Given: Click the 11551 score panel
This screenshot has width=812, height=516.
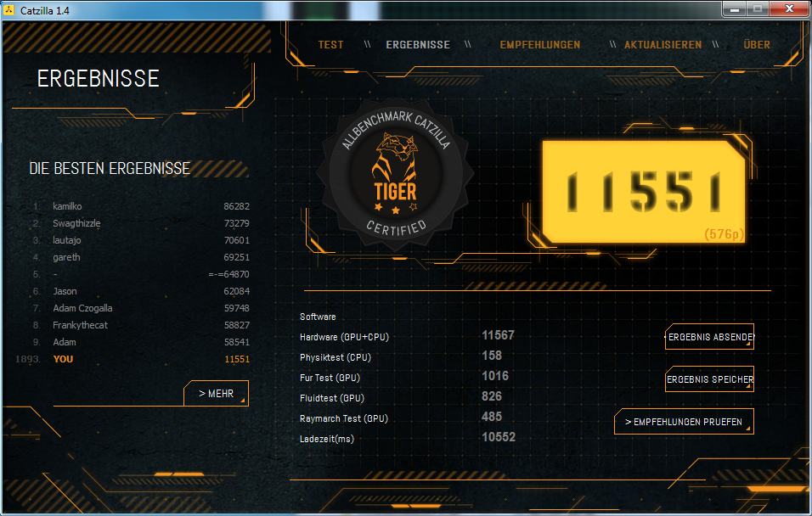Looking at the screenshot, I should [644, 192].
